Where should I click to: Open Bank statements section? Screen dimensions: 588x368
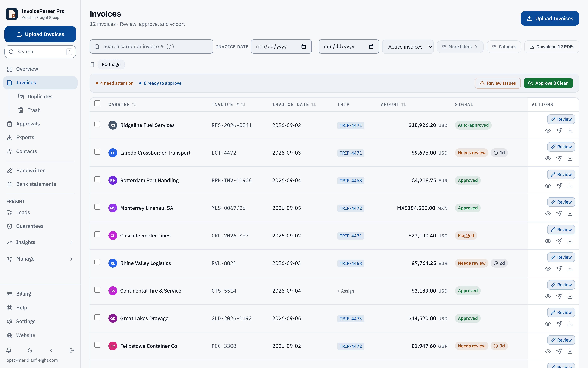[x=40, y=184]
